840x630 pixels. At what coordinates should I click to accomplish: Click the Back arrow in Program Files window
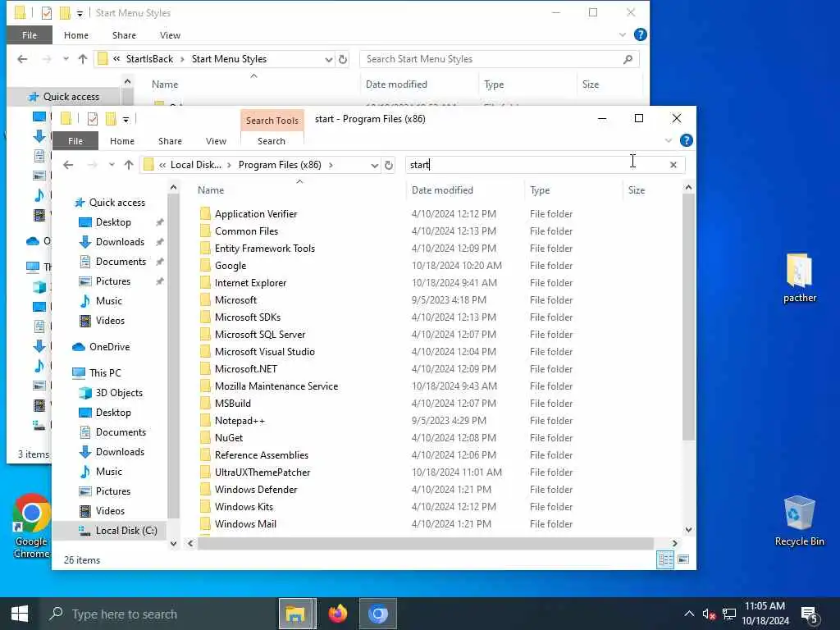tap(68, 165)
